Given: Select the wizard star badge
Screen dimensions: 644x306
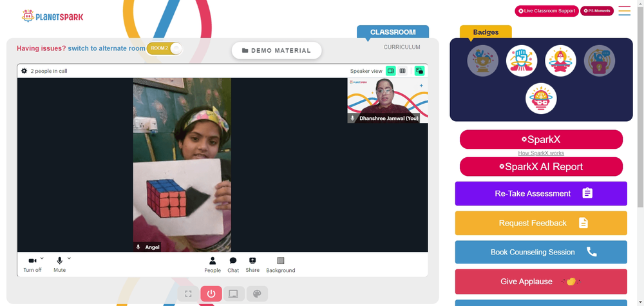Looking at the screenshot, I should pos(561,61).
